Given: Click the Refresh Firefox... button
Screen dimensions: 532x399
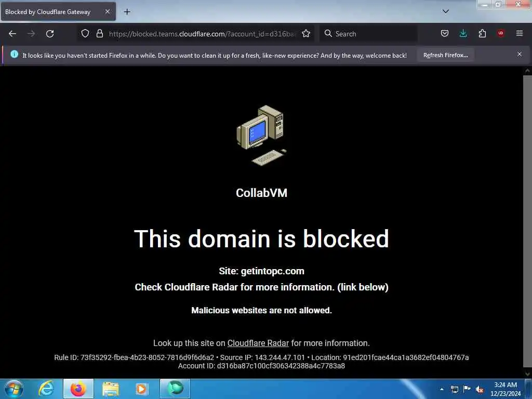Looking at the screenshot, I should (x=445, y=55).
